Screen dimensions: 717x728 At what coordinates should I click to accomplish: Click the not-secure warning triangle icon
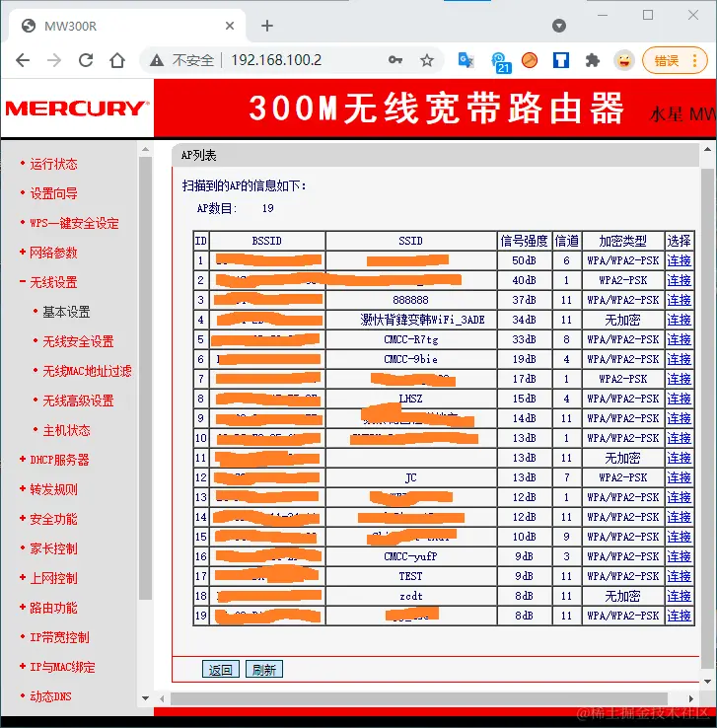[x=157, y=60]
